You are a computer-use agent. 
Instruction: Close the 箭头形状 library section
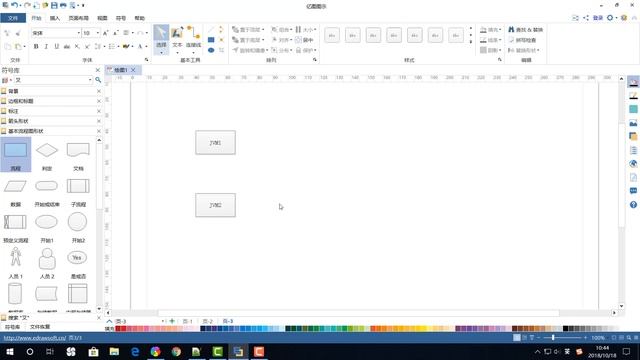(x=99, y=121)
